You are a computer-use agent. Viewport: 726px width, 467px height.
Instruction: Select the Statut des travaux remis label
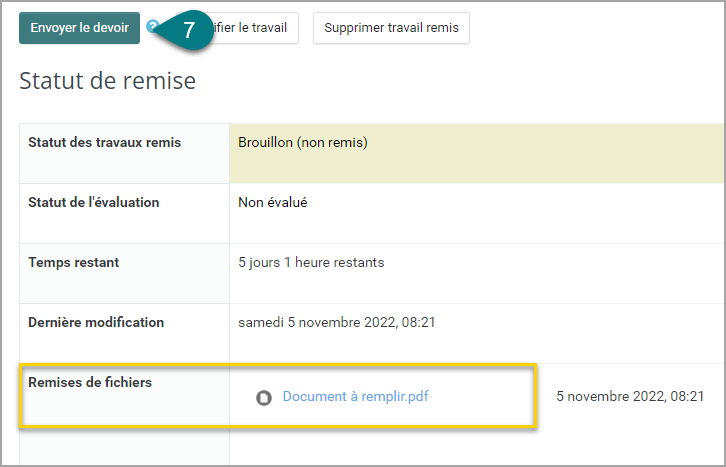pos(104,142)
